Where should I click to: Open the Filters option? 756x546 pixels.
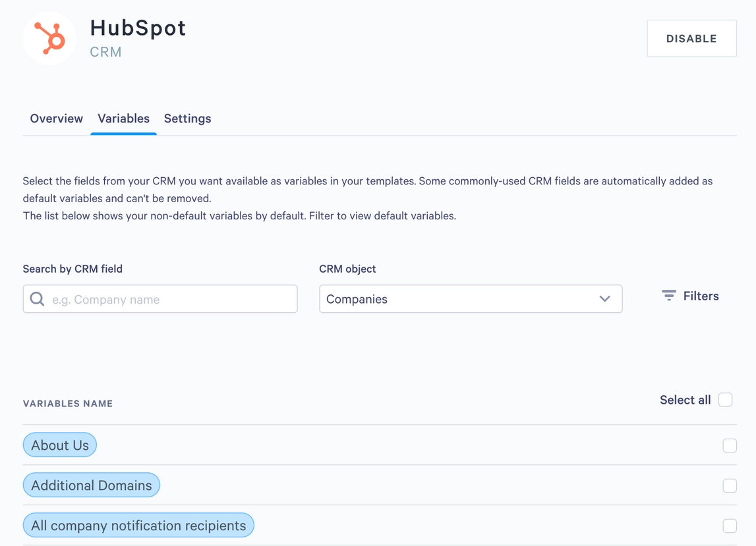tap(690, 296)
